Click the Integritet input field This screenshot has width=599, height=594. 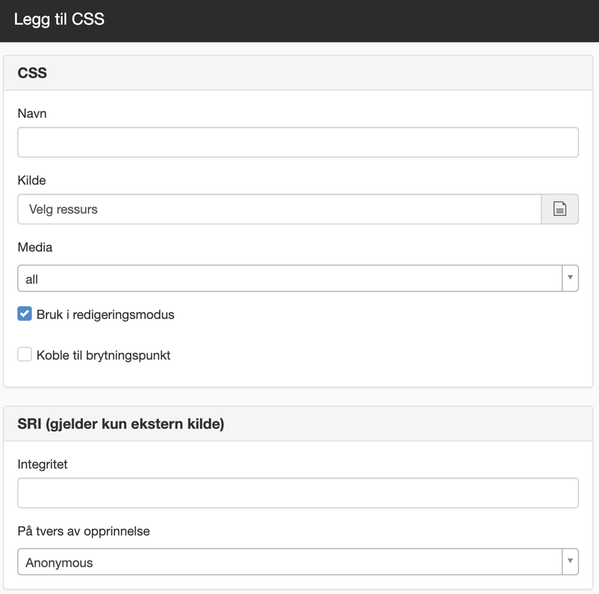298,493
